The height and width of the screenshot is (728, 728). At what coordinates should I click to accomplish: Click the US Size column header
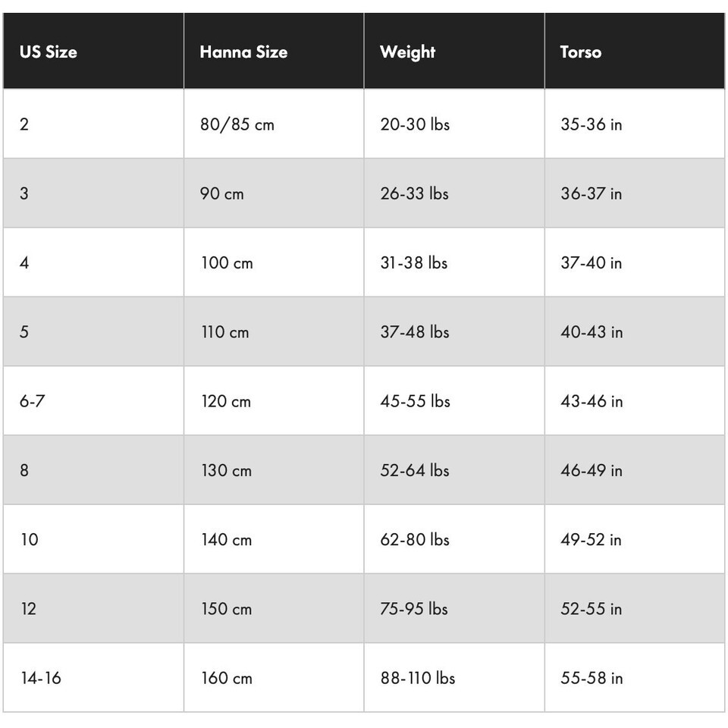49,52
